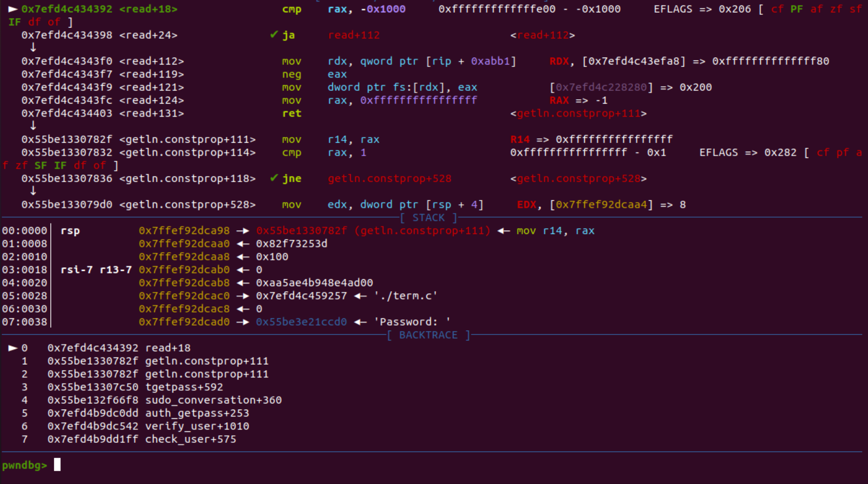
Task: Select the './term.c' string in the stack
Action: click(405, 296)
